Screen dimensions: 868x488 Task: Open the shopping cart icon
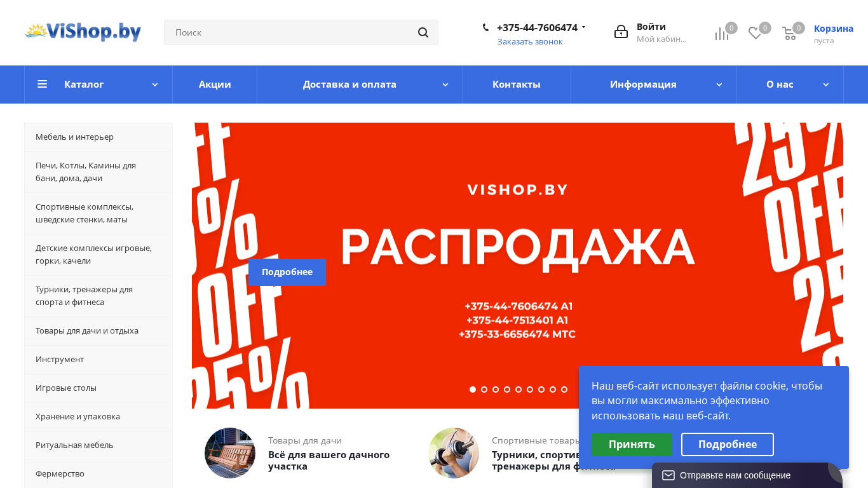coord(789,34)
